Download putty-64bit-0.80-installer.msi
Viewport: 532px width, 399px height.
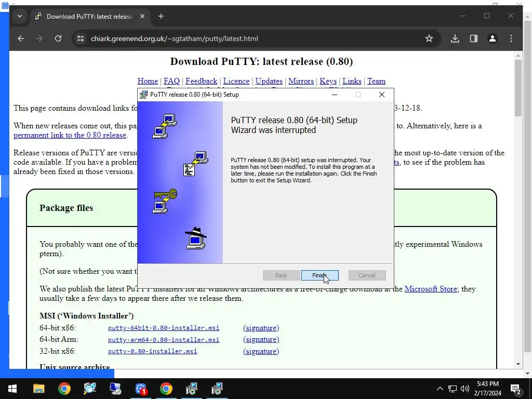point(164,328)
